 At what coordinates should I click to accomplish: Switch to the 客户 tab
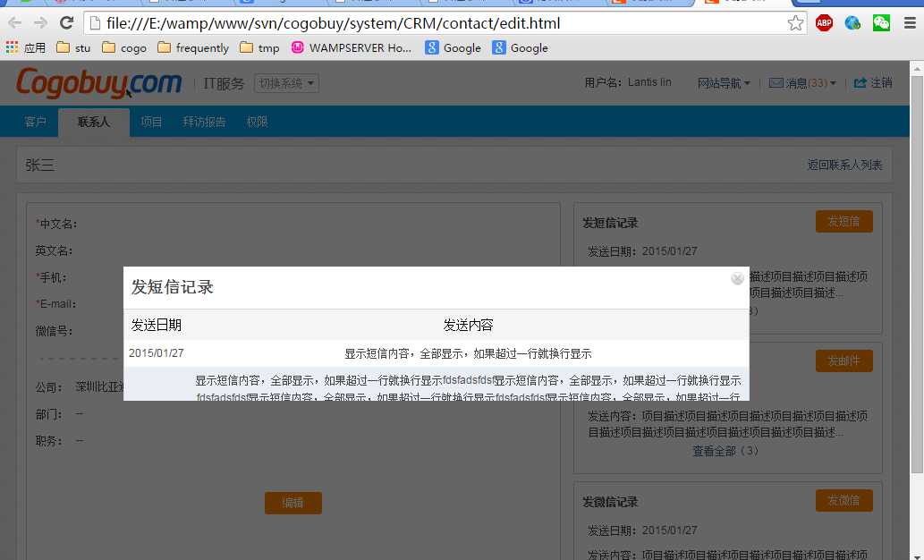coord(36,122)
